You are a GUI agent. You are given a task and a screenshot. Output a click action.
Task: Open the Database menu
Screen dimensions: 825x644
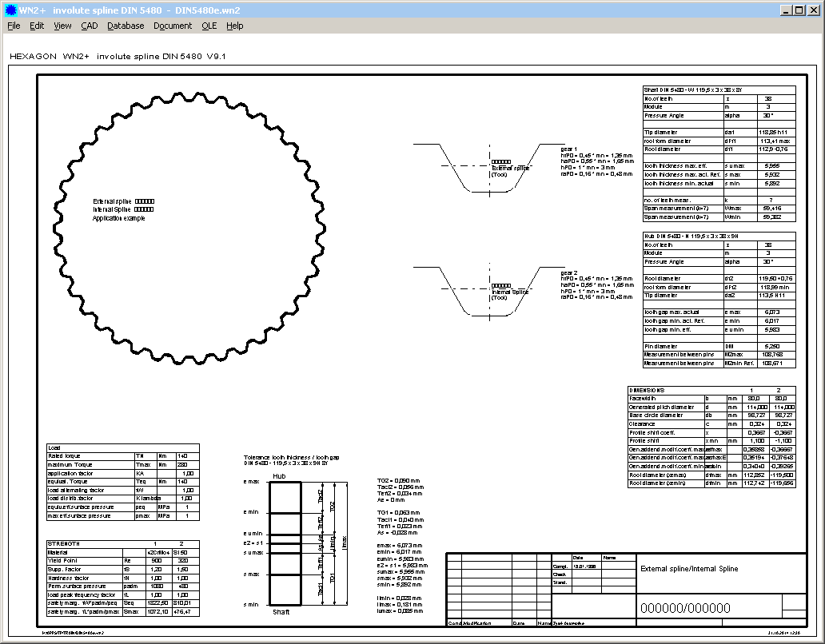[126, 26]
